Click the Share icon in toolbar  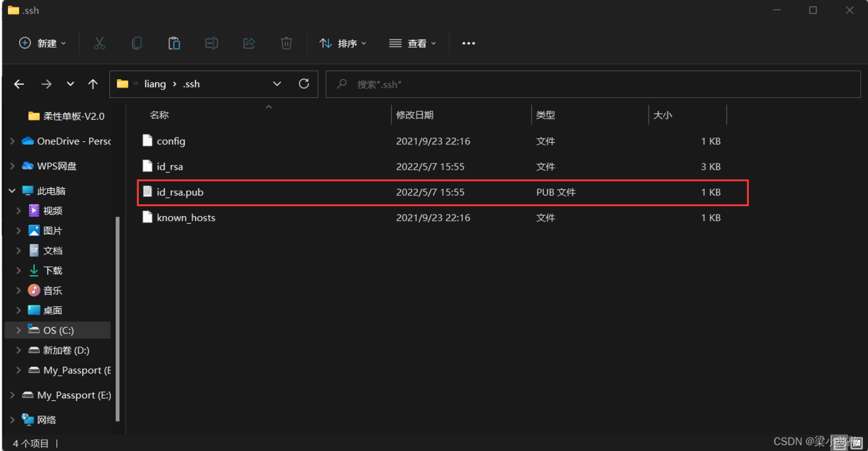[x=249, y=43]
